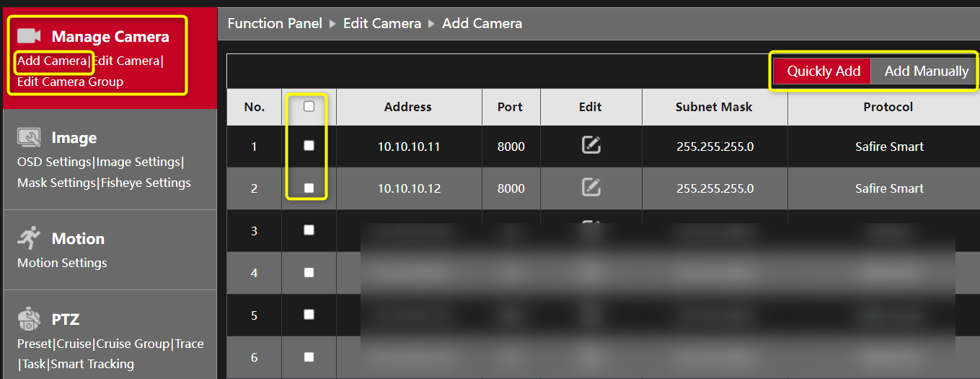Click the PTZ dome camera icon
Screen dimensions: 980x379
(30, 318)
